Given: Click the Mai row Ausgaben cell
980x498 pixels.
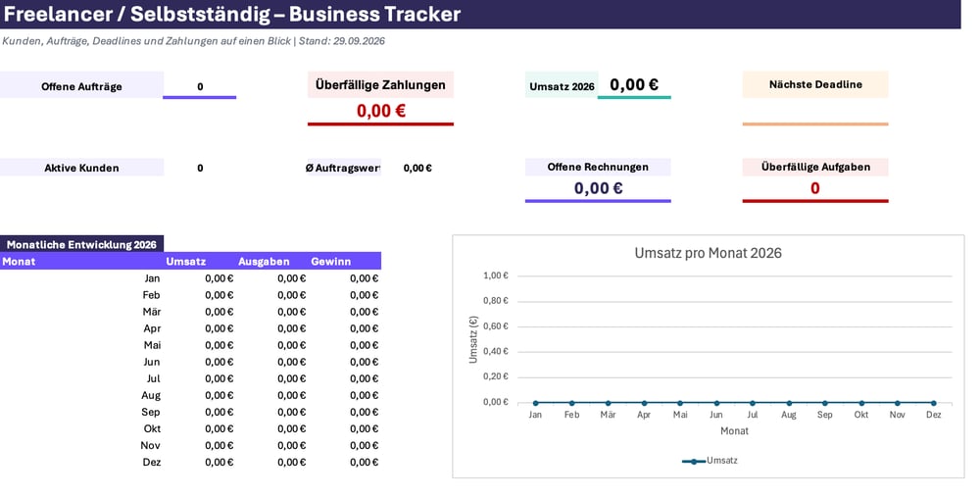Looking at the screenshot, I should [x=272, y=345].
